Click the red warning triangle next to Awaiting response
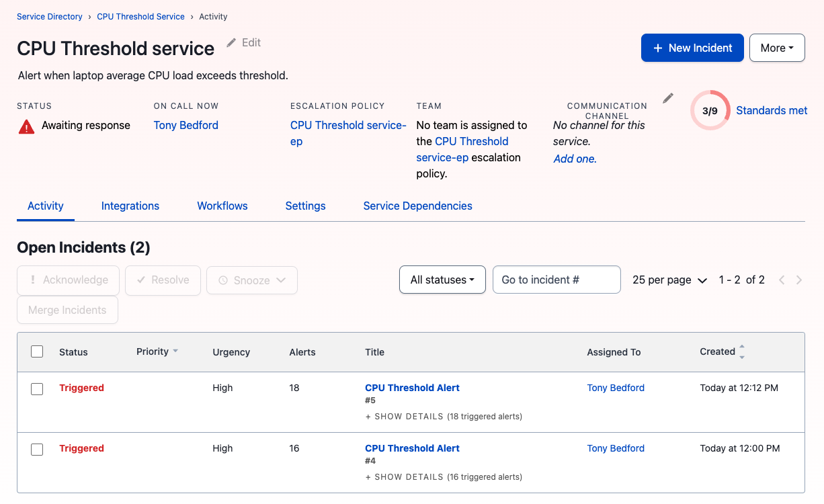 click(x=25, y=125)
